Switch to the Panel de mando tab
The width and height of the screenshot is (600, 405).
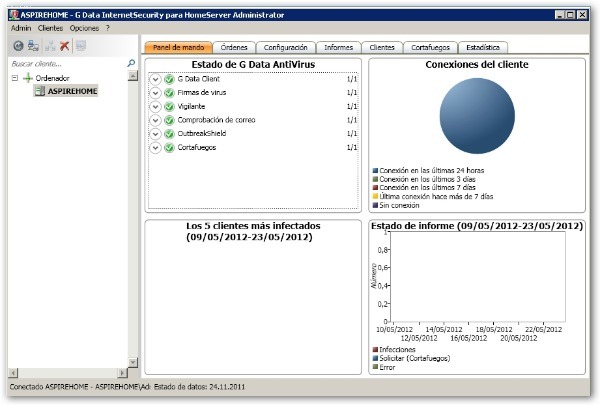point(178,47)
